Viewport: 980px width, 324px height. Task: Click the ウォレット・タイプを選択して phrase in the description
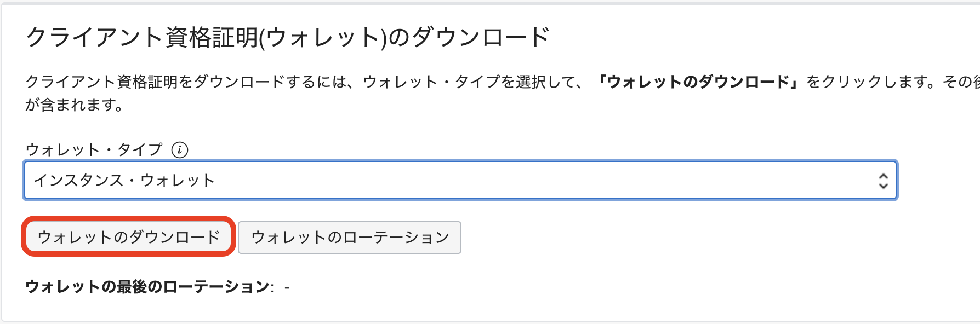click(472, 82)
